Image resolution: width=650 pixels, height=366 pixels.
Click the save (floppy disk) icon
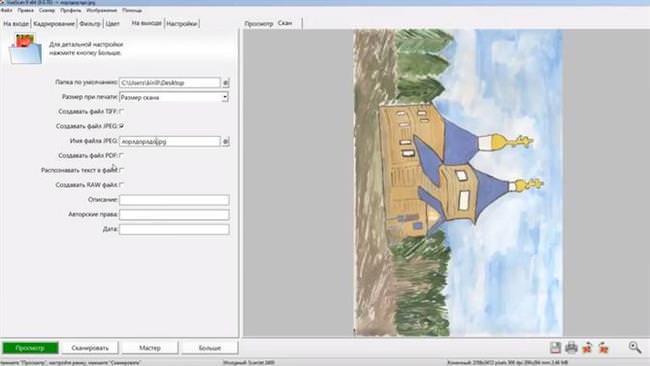tap(555, 347)
